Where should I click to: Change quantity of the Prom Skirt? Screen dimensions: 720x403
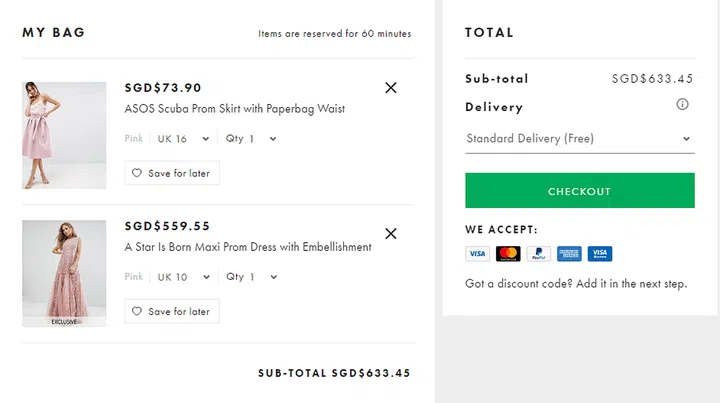click(251, 139)
